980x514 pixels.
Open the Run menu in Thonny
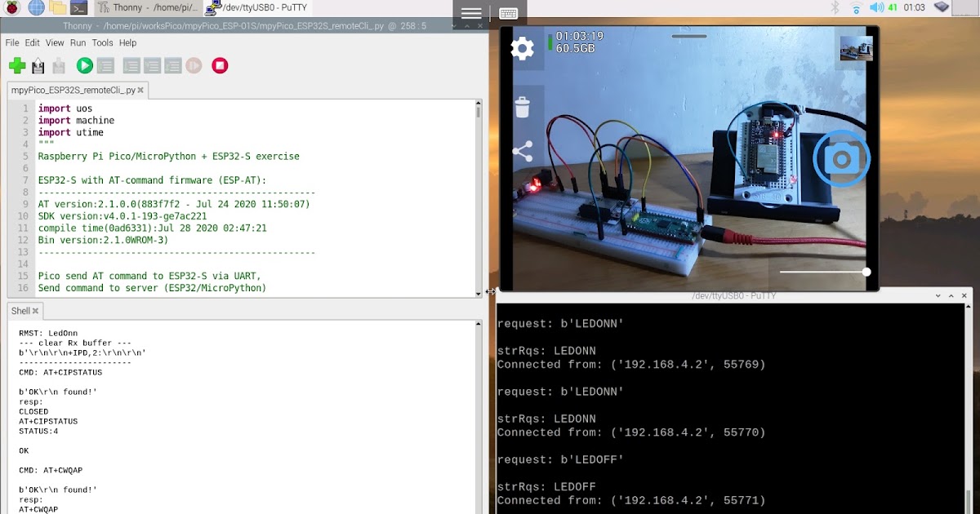click(x=78, y=42)
